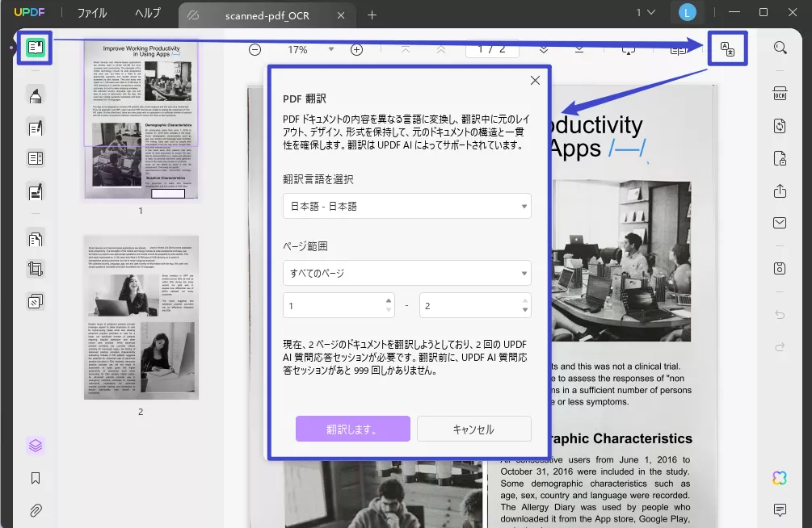Jump to the last page arrow
Screen dimensions: 812x528
pos(579,50)
